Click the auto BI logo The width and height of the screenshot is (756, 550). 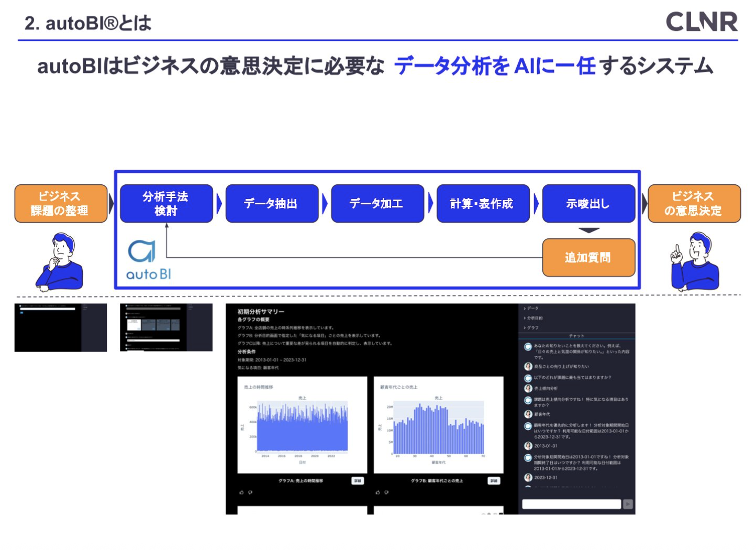(x=148, y=260)
